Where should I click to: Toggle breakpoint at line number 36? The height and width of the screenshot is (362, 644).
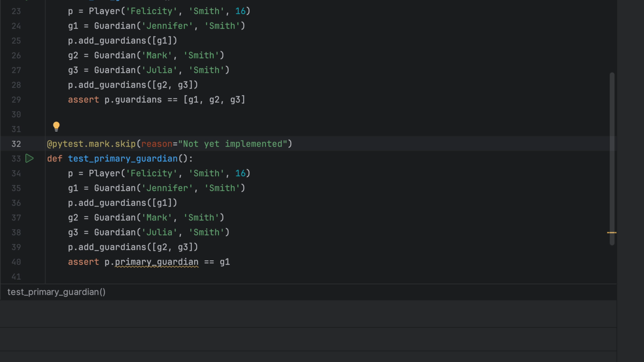tap(16, 203)
